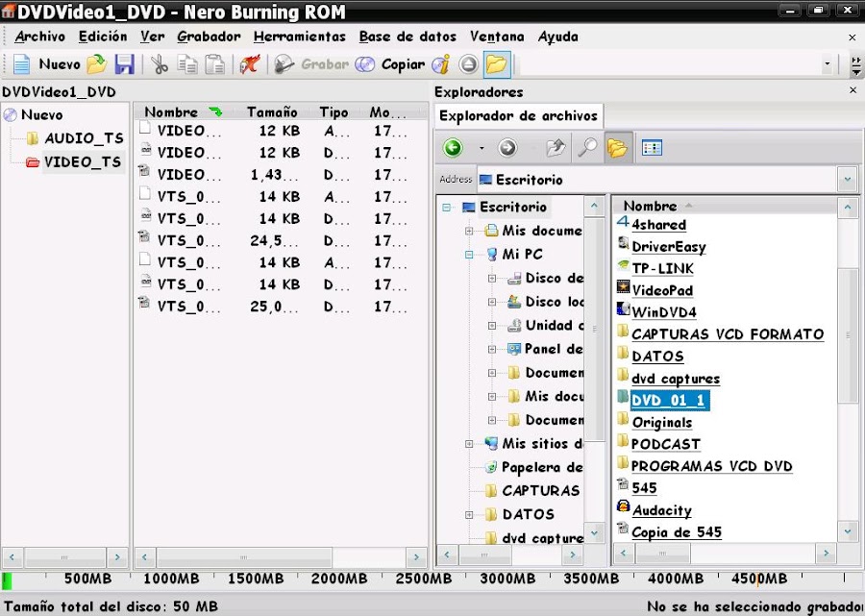The height and width of the screenshot is (616, 865).
Task: Click the Copy documents toolbar icon
Action: point(187,64)
